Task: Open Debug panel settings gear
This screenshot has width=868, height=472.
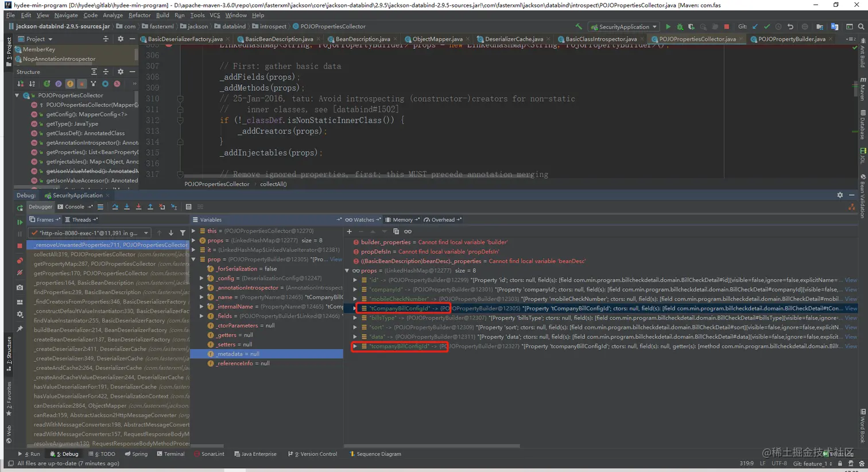Action: point(840,195)
